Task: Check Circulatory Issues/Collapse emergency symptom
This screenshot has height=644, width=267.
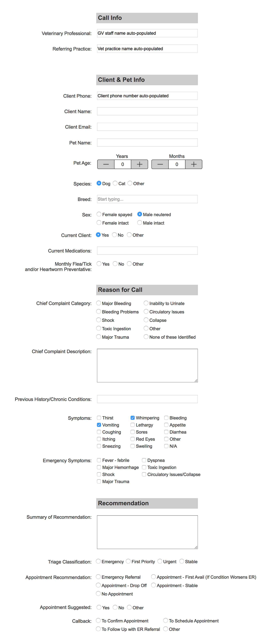Action: [144, 474]
